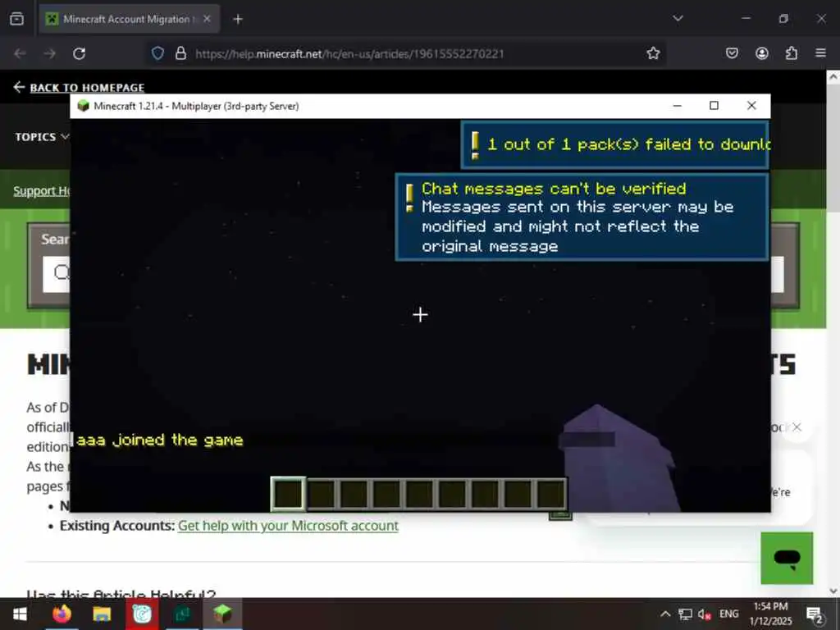Image resolution: width=840 pixels, height=630 pixels.
Task: Expand the Topics menu
Action: [42, 137]
